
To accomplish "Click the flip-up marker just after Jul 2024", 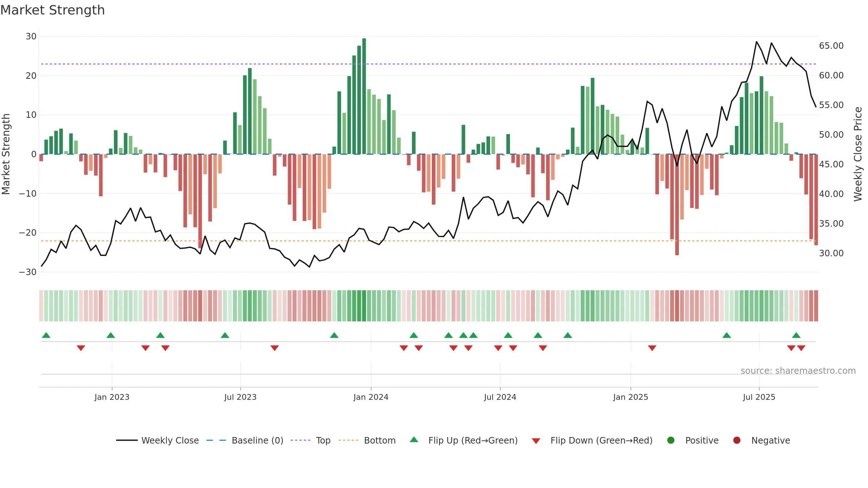I will pos(508,335).
